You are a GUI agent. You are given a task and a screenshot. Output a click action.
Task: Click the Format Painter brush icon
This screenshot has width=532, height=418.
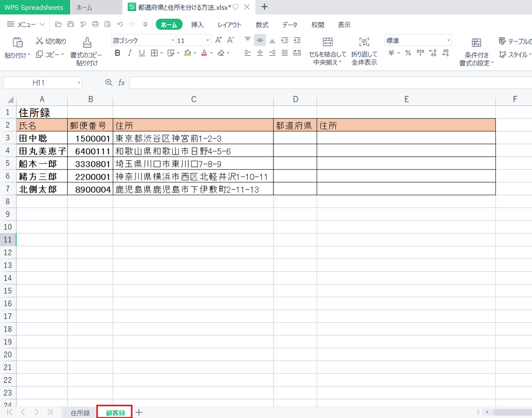click(87, 44)
